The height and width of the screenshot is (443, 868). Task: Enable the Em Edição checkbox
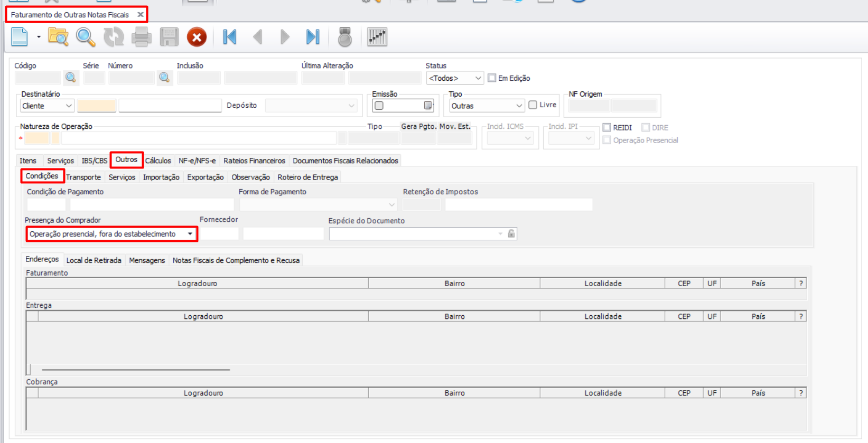tap(492, 78)
